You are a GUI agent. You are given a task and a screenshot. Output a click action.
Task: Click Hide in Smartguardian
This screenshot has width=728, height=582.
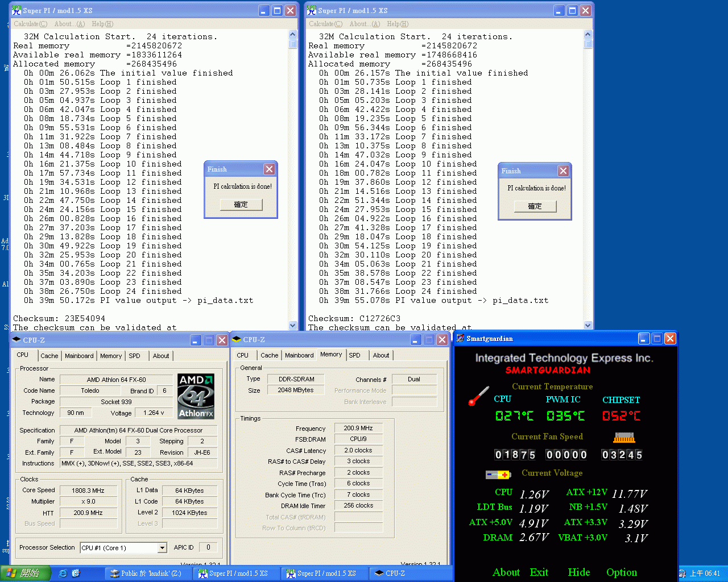click(x=579, y=572)
